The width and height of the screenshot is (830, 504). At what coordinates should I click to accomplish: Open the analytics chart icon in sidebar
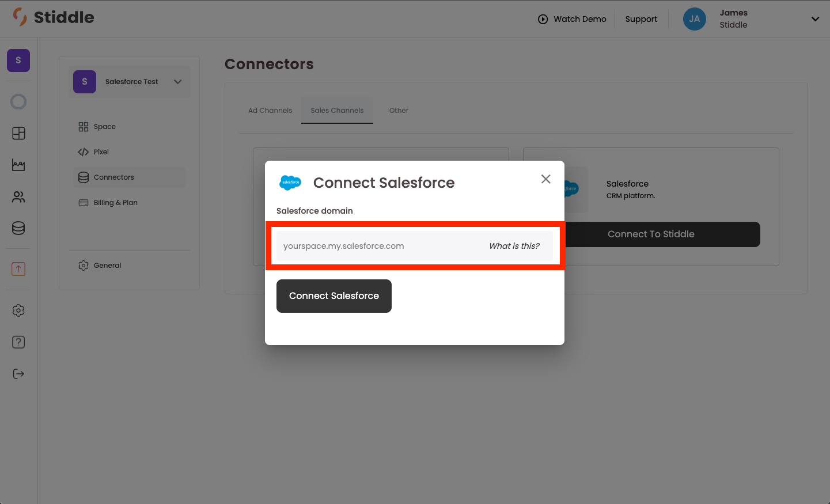[x=18, y=165]
